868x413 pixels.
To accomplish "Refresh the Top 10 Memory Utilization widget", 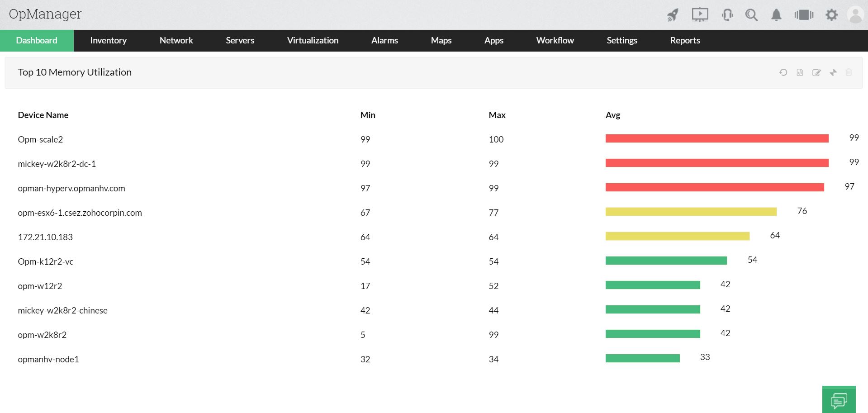I will [783, 72].
